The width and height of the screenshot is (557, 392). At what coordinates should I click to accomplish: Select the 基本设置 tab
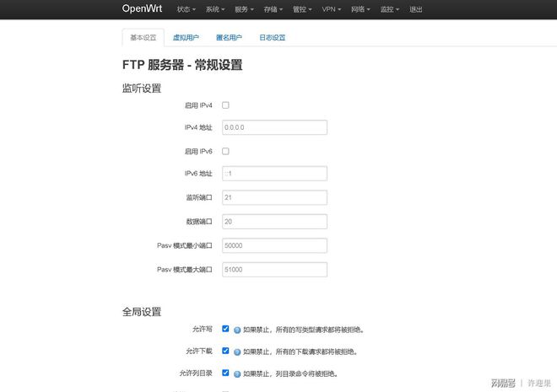click(143, 38)
